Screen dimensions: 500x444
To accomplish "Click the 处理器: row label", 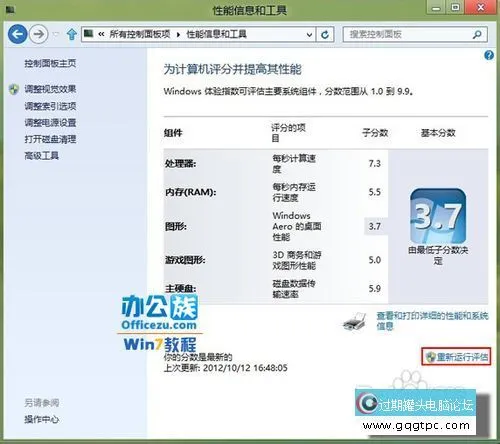I will pyautogui.click(x=181, y=163).
